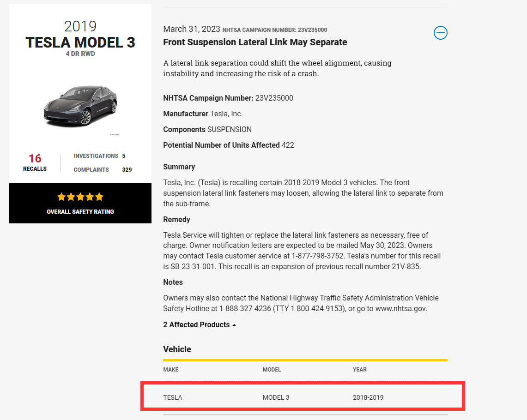Click the YEAR column header
The width and height of the screenshot is (527, 420).
[360, 370]
